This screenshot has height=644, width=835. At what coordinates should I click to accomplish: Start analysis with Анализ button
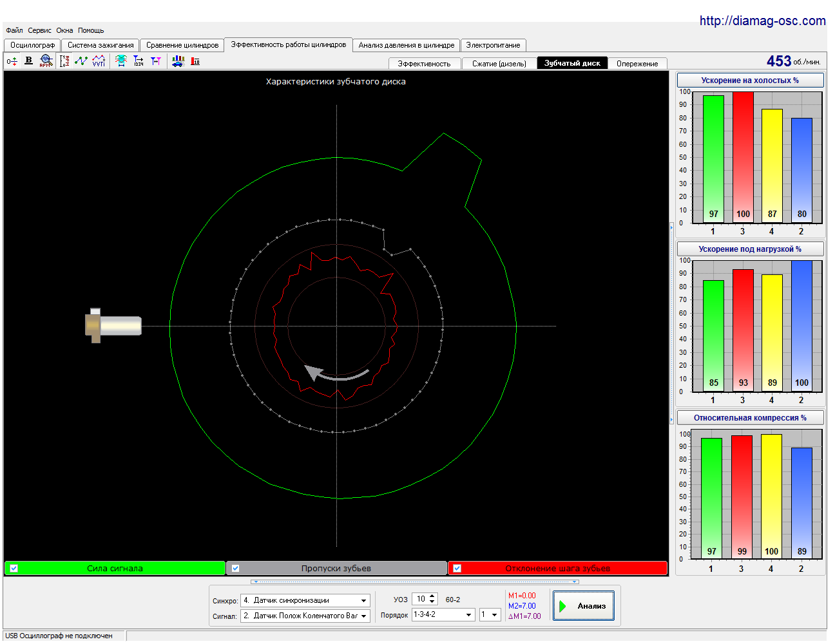584,606
